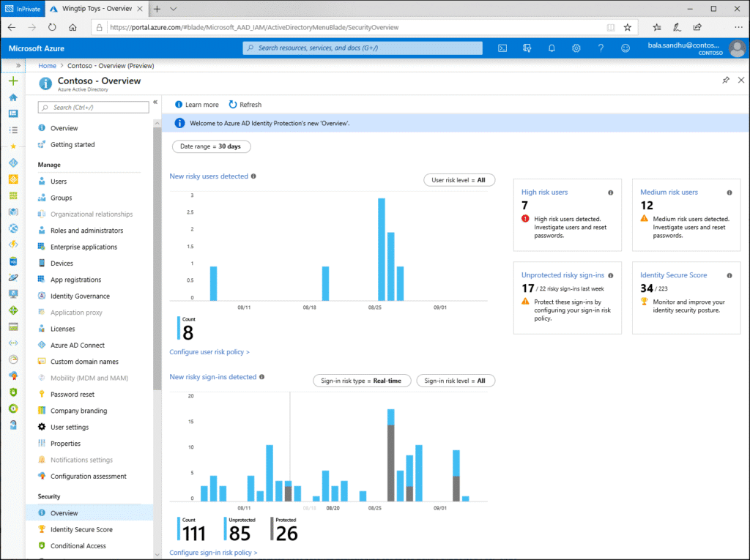Screen dimensions: 750x560
Task: Open the Groups blade
Action: [x=59, y=197]
